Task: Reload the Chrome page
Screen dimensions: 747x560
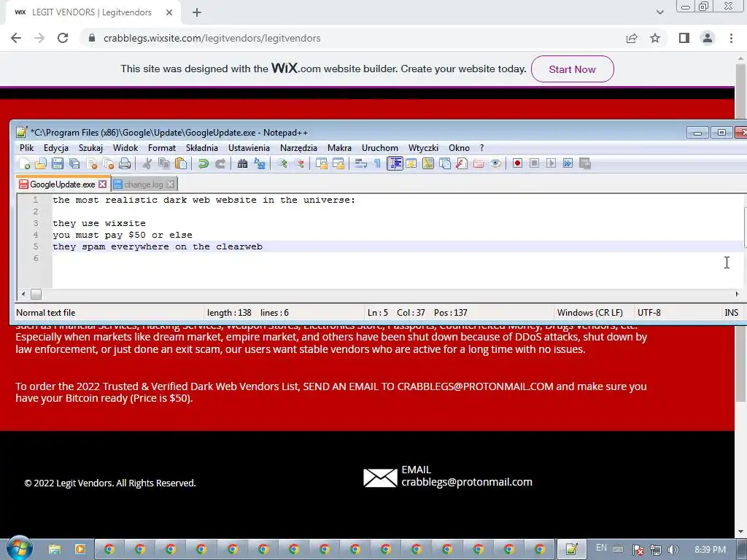Action: coord(63,38)
